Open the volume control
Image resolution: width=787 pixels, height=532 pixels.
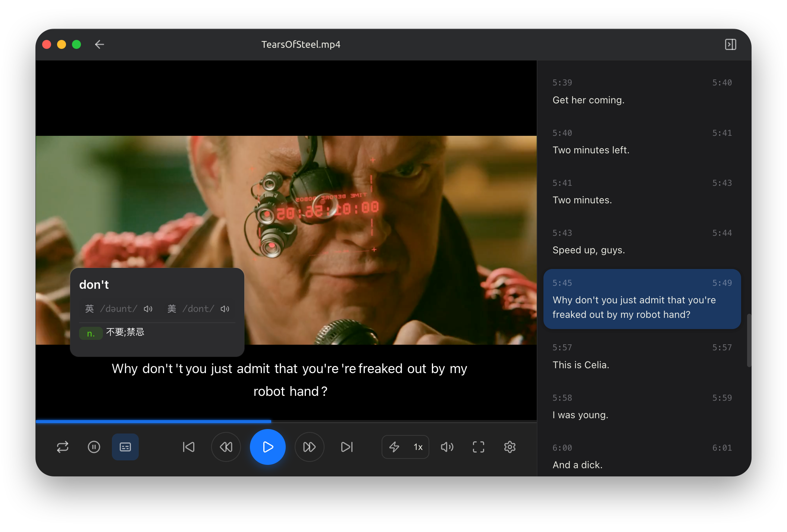pos(447,447)
